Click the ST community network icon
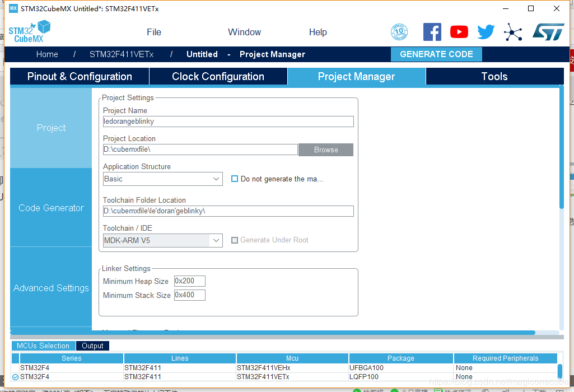Image resolution: width=574 pixels, height=392 pixels. [x=513, y=32]
